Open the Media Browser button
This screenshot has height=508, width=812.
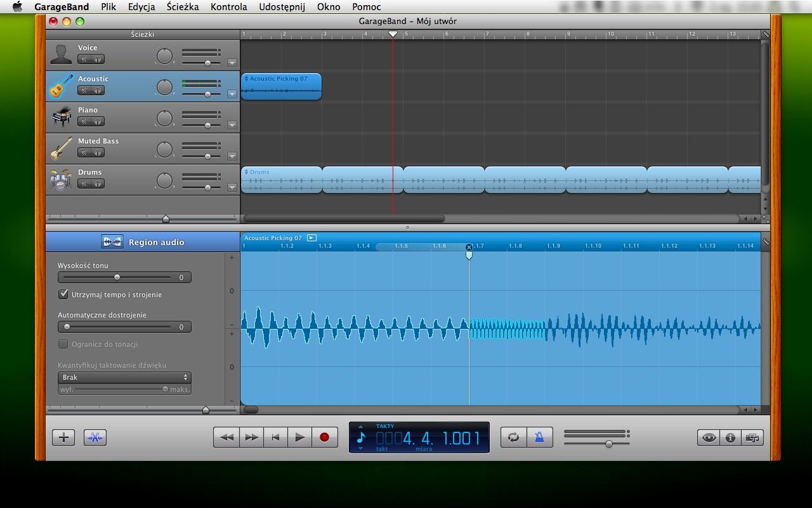click(752, 438)
